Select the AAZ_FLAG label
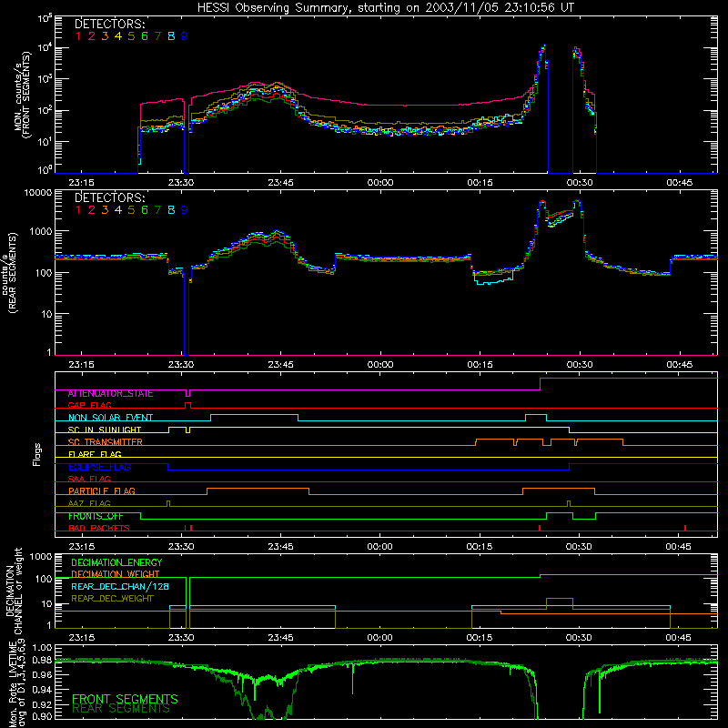 [x=89, y=504]
